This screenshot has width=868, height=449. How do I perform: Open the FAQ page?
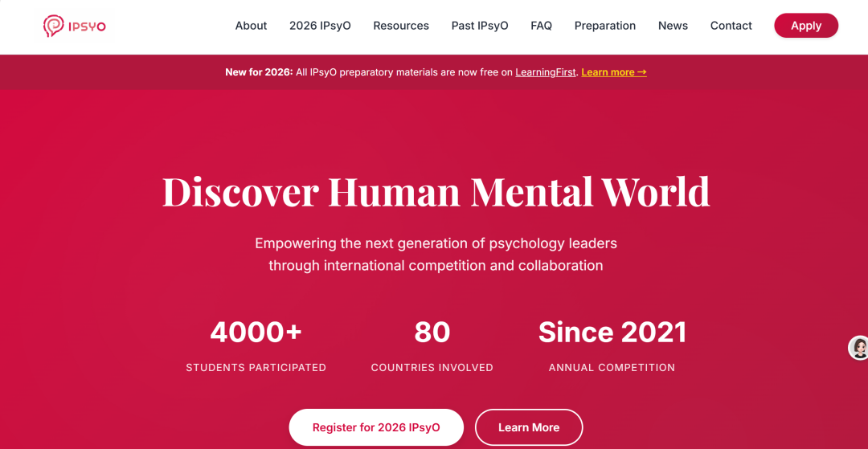[x=541, y=26]
